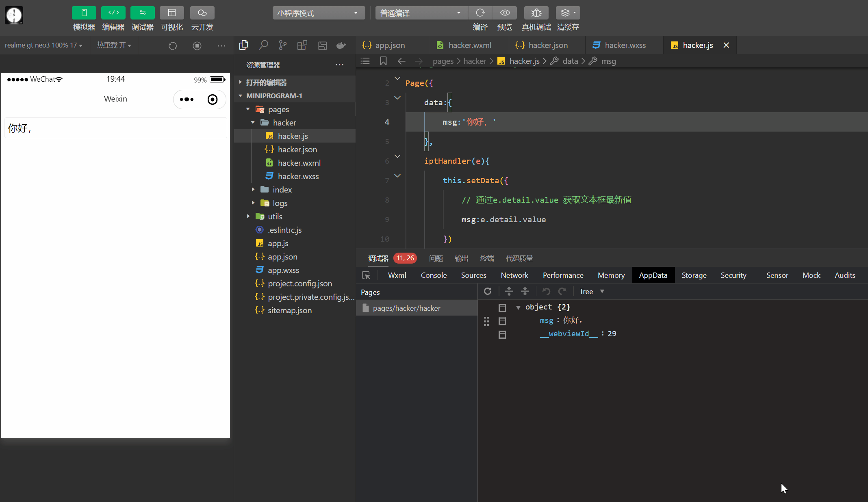The image size is (868, 502).
Task: Toggle the simulator (模拟器) panel button
Action: tap(84, 13)
